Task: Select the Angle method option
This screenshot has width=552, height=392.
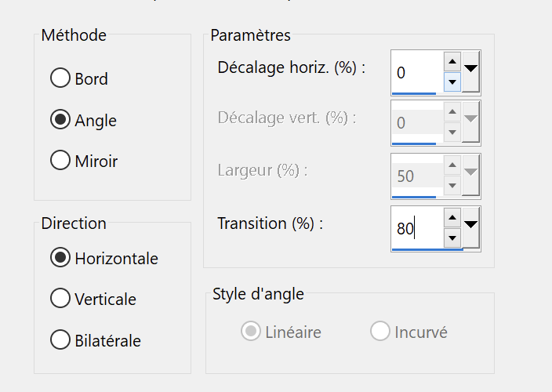Action: click(x=60, y=120)
